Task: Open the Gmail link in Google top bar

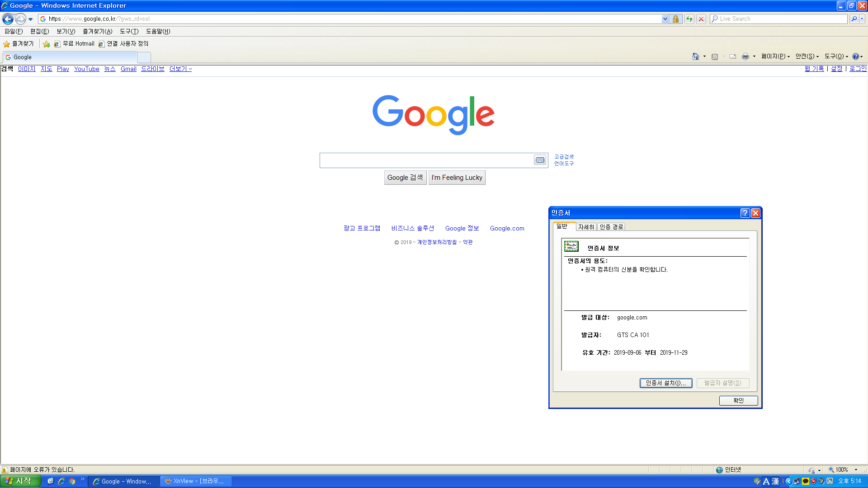Action: coord(128,69)
